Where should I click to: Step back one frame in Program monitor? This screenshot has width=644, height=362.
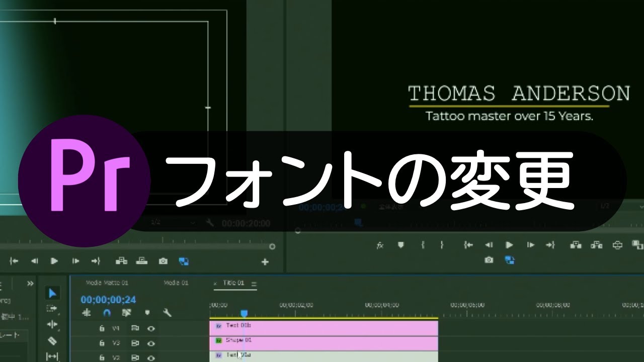(489, 245)
